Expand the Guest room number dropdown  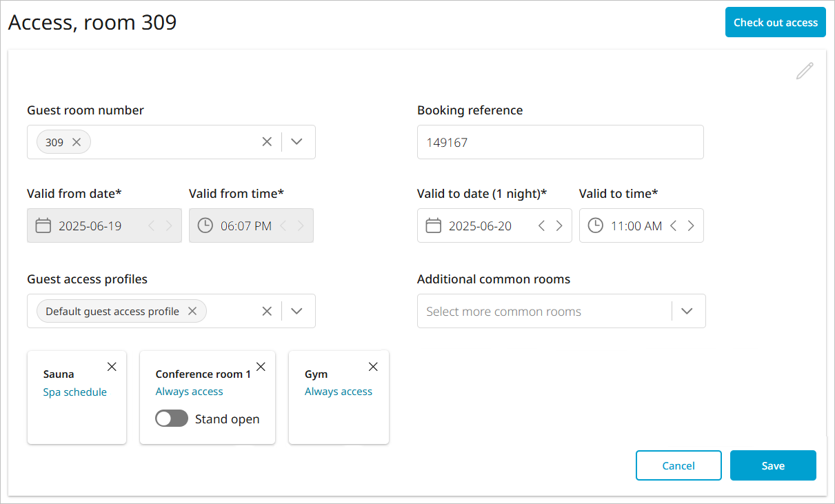[297, 142]
